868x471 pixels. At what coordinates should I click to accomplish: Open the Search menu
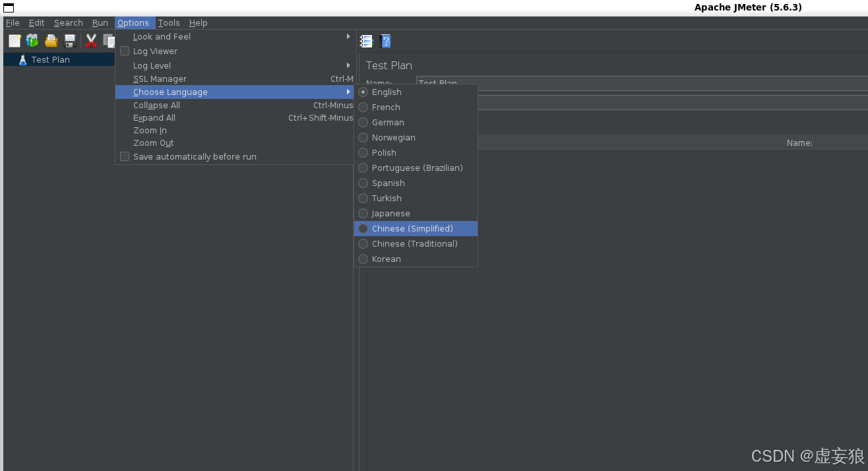pyautogui.click(x=69, y=22)
